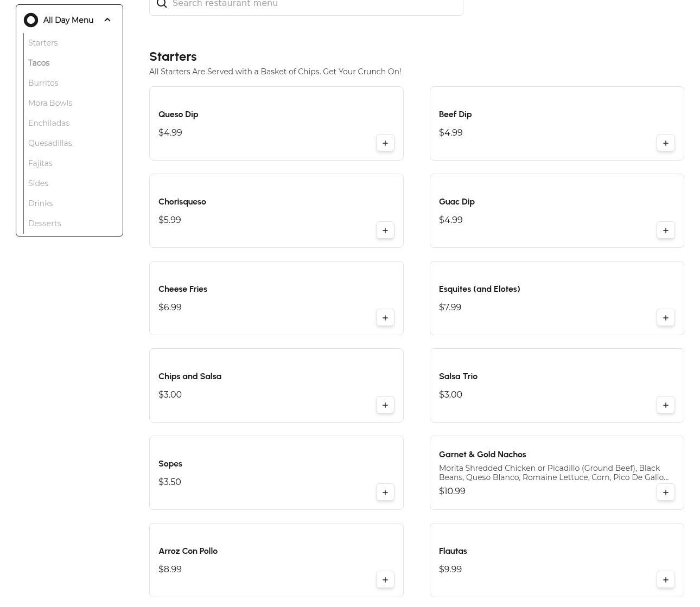700x607 pixels.
Task: Add Flautas with the plus button
Action: pos(665,580)
